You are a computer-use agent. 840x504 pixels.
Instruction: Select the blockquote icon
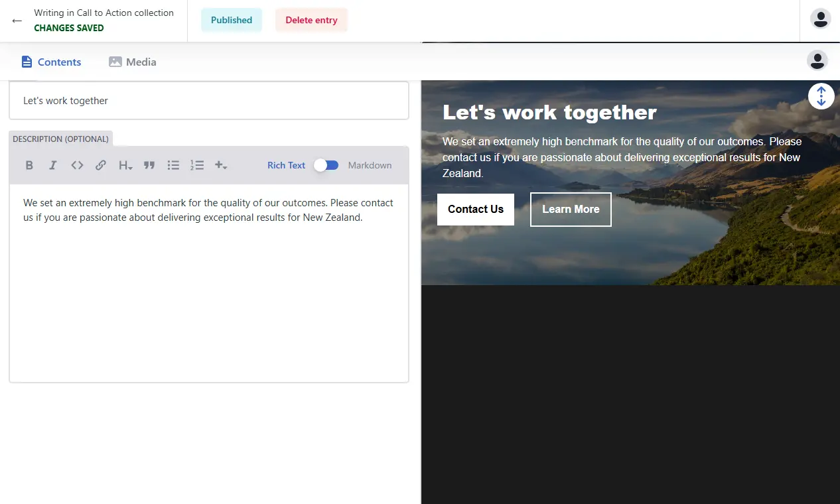pos(149,165)
